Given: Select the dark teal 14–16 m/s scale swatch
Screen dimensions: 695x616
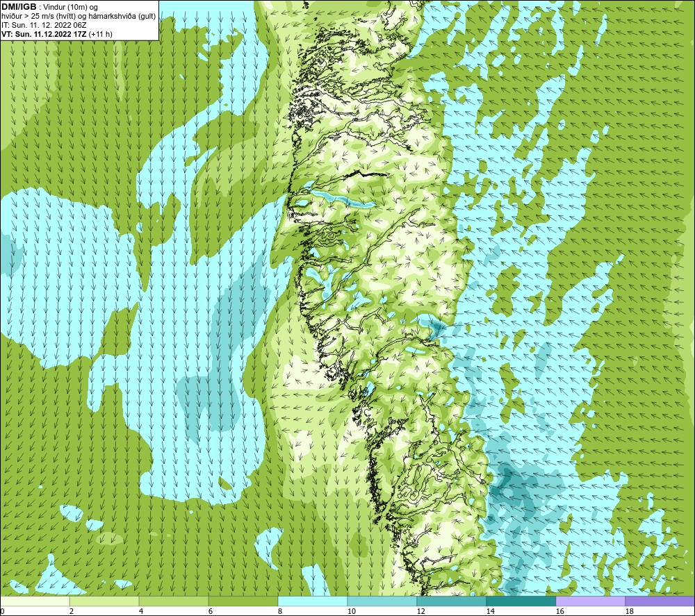Looking at the screenshot, I should click(521, 601).
